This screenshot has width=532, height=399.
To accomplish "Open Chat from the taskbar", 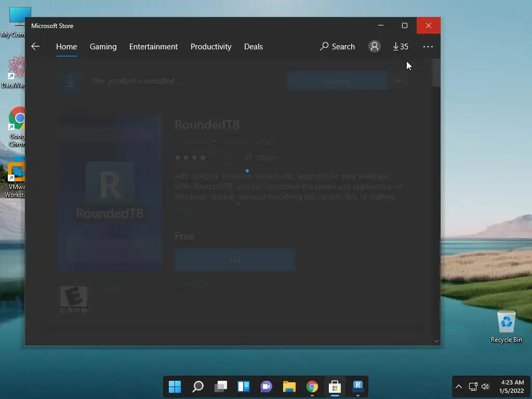I will (267, 387).
